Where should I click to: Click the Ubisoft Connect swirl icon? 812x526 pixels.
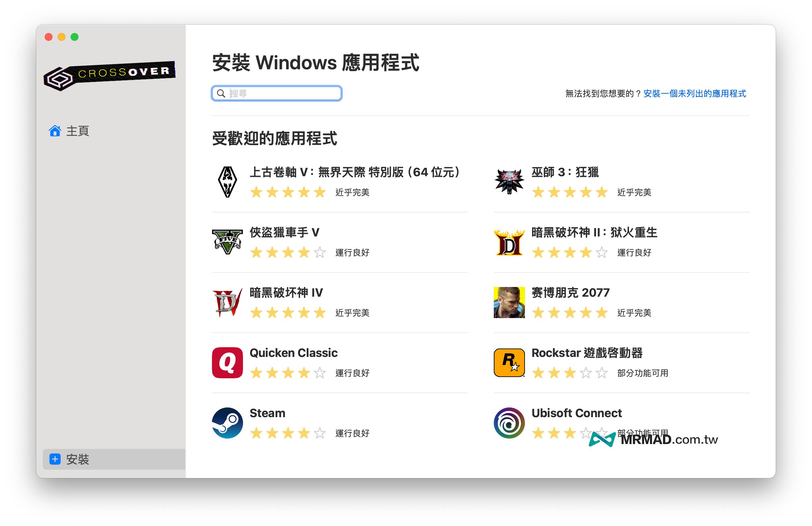tap(509, 423)
